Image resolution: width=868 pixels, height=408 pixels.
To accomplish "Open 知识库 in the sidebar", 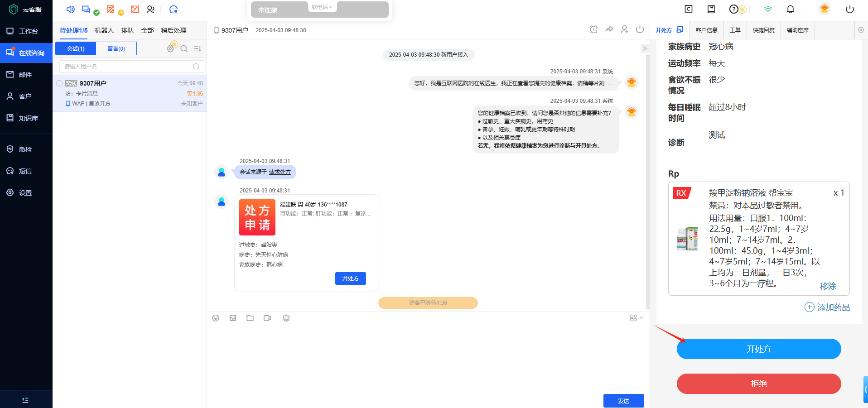I will click(x=26, y=118).
